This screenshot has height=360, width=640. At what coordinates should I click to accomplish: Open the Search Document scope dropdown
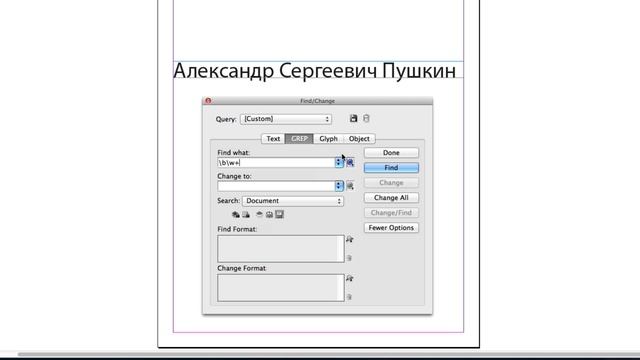[x=293, y=201]
